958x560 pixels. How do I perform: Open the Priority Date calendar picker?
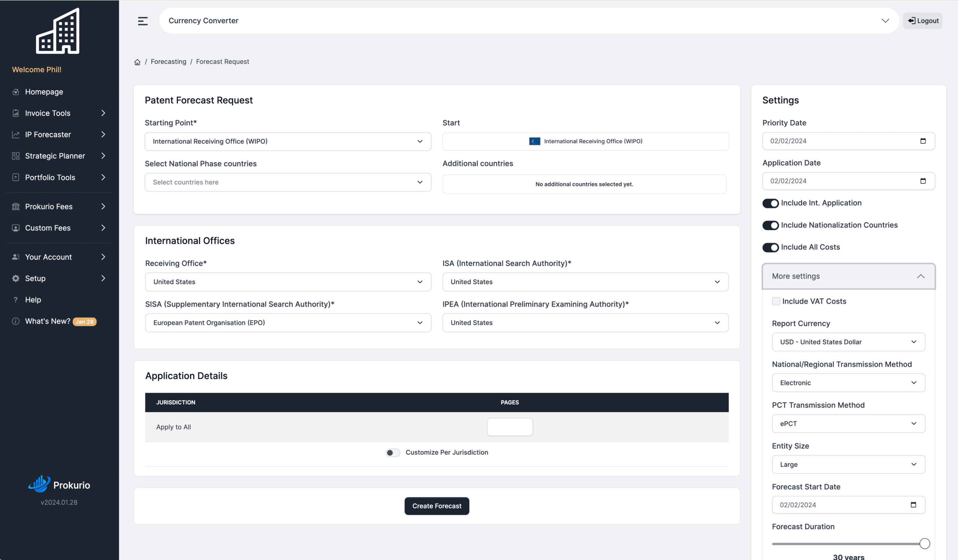click(x=923, y=141)
